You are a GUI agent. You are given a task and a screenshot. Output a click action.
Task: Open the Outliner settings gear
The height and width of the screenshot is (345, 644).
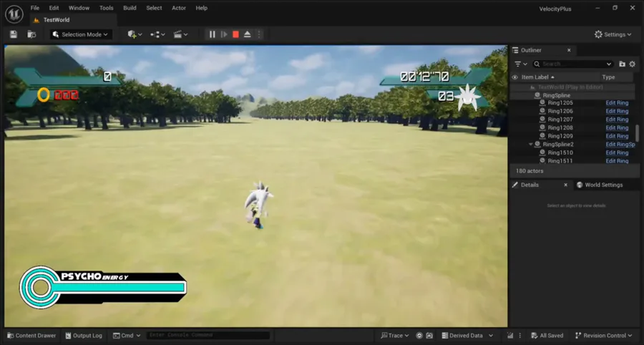coord(632,64)
